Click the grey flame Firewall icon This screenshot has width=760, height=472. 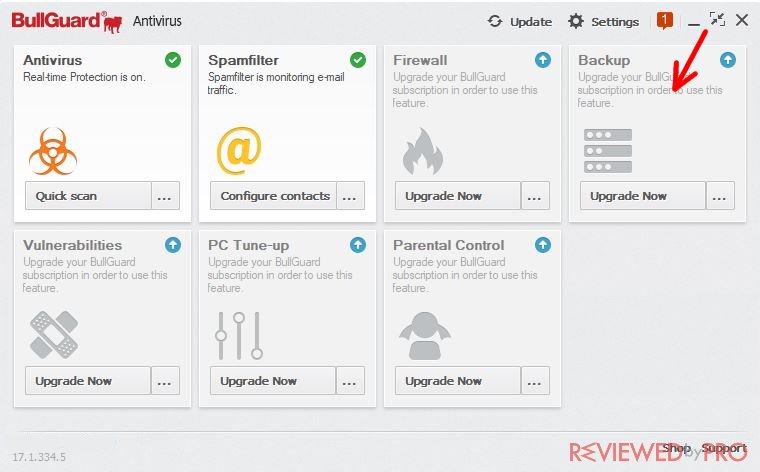tap(423, 151)
